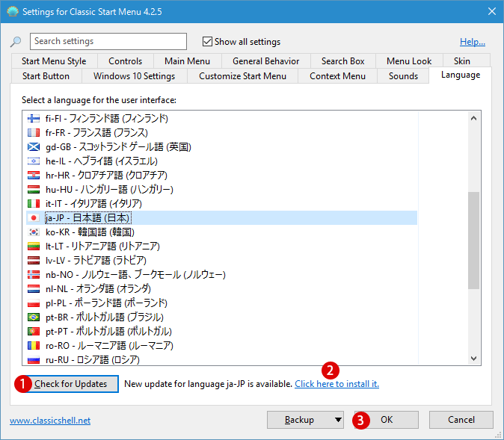Switch to the Customize Start Menu tab
The image size is (504, 440).
point(243,76)
